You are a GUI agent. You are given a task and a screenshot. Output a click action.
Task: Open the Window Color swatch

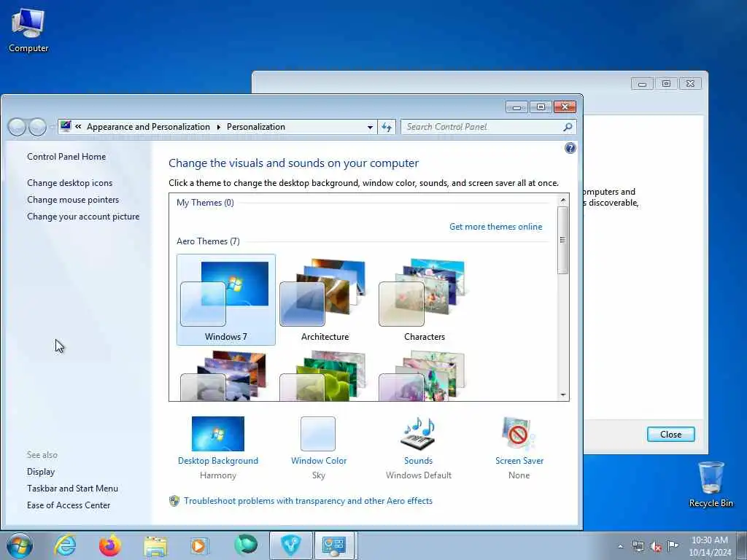tap(318, 434)
